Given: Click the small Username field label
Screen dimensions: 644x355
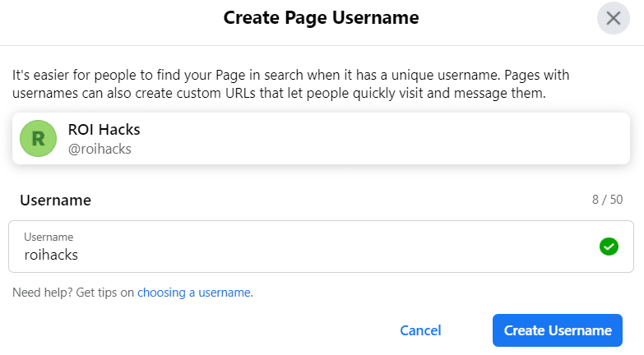Looking at the screenshot, I should (49, 237).
